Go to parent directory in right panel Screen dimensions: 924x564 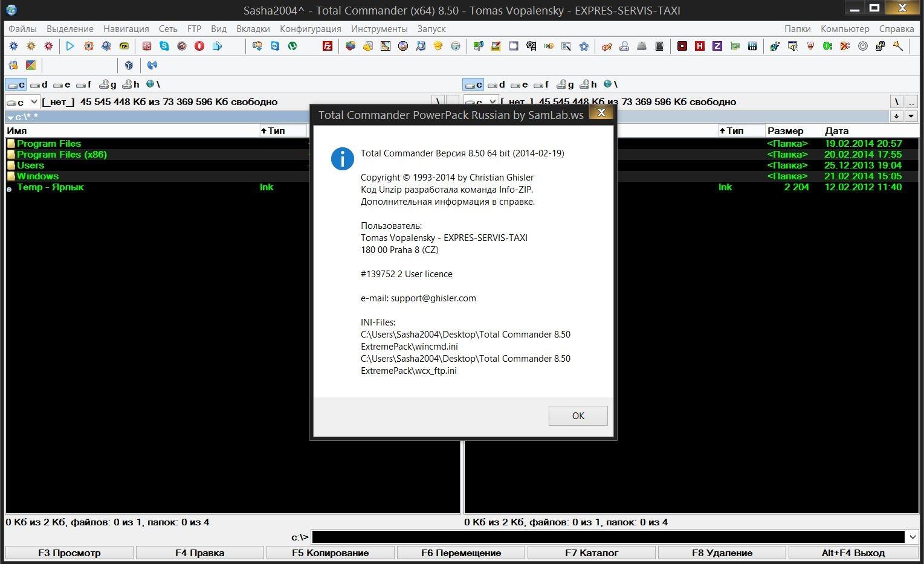tap(911, 101)
